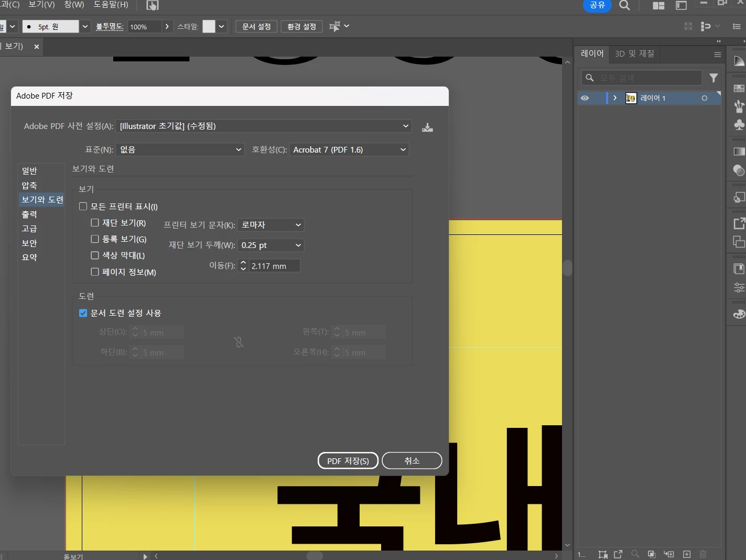
Task: Click the selection alignment icon beside 환경 설정
Action: 334,26
